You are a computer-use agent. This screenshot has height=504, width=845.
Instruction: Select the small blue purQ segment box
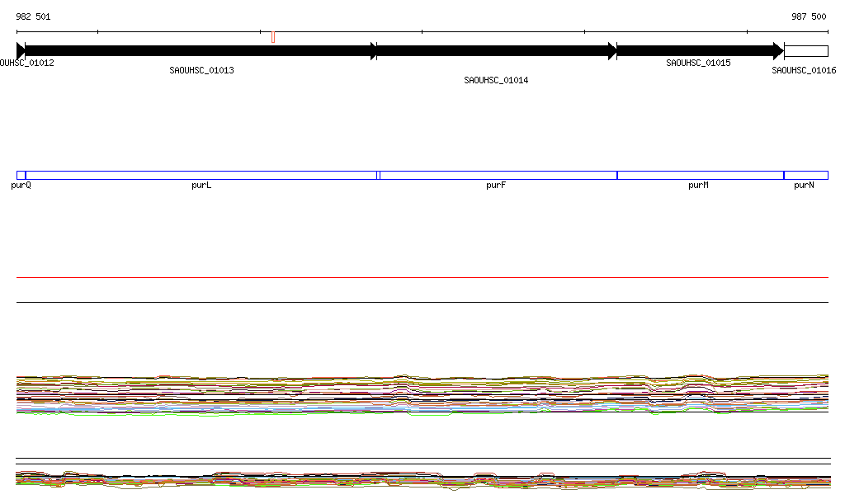pos(21,175)
